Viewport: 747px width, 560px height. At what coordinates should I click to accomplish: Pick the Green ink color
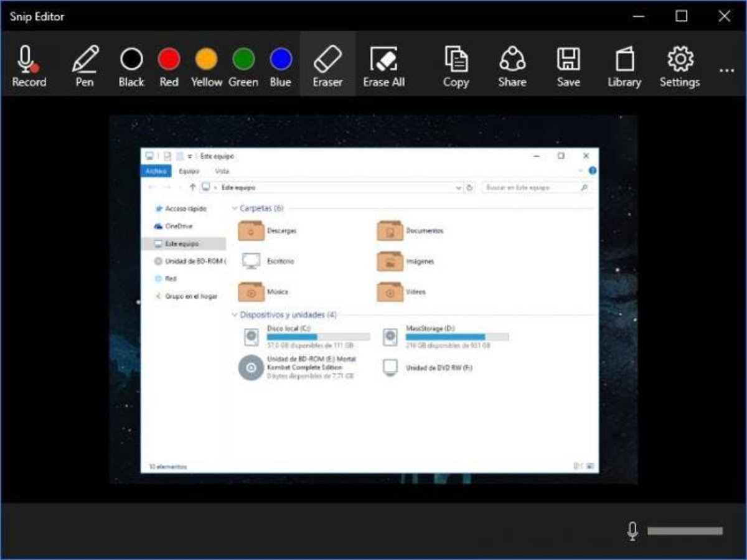point(243,66)
